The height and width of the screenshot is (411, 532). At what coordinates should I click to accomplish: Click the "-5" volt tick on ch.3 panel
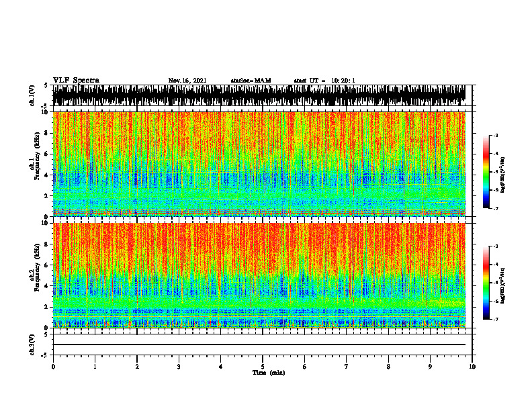(x=44, y=355)
